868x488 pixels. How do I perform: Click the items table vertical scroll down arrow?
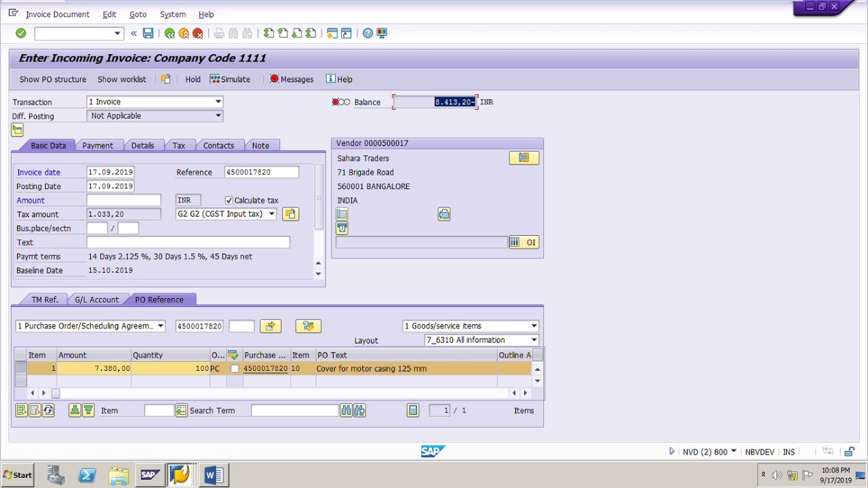(538, 380)
